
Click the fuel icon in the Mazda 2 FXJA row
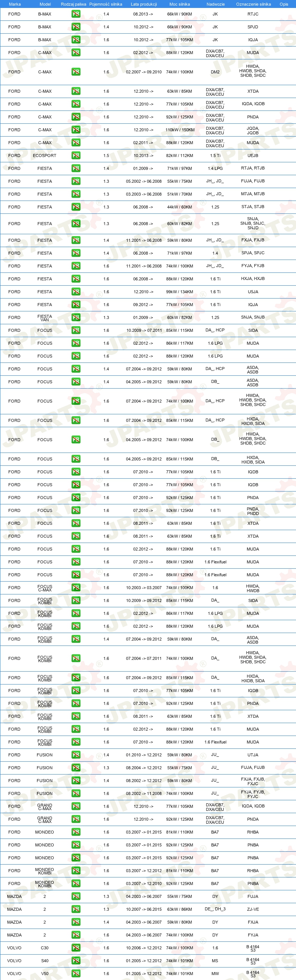tap(76, 922)
